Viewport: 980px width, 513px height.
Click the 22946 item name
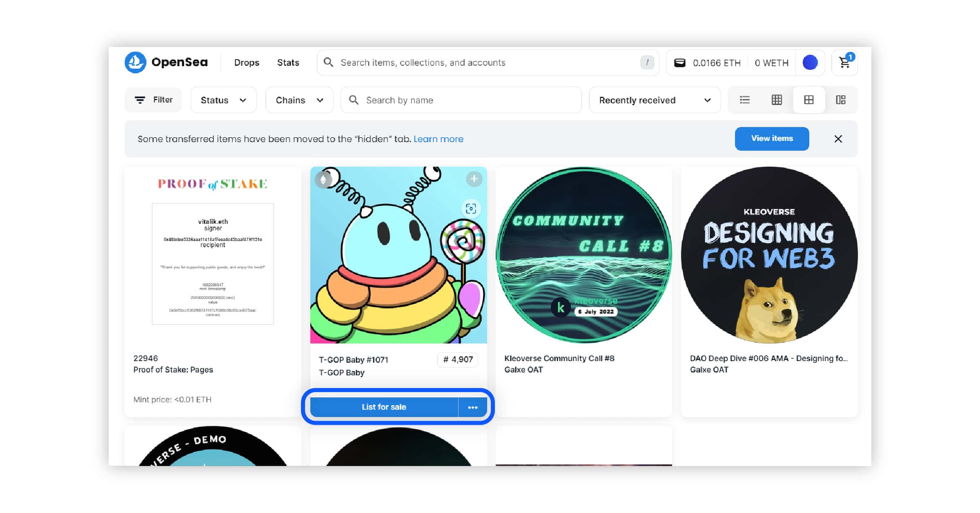tap(145, 358)
